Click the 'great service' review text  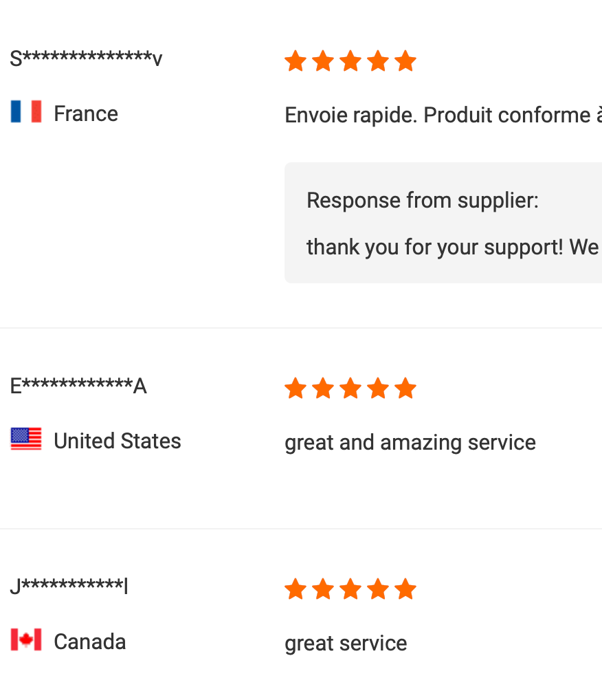click(x=346, y=644)
